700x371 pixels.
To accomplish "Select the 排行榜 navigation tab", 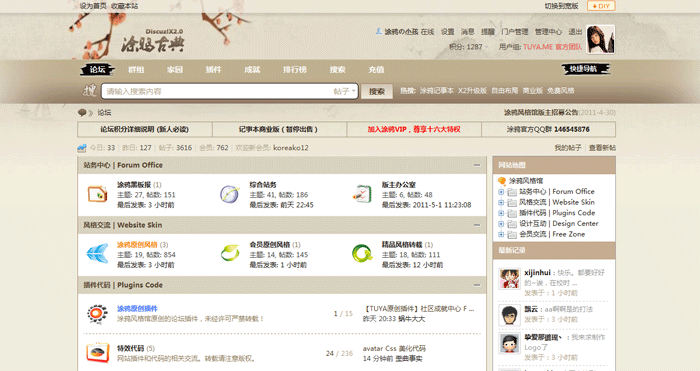I will [295, 70].
